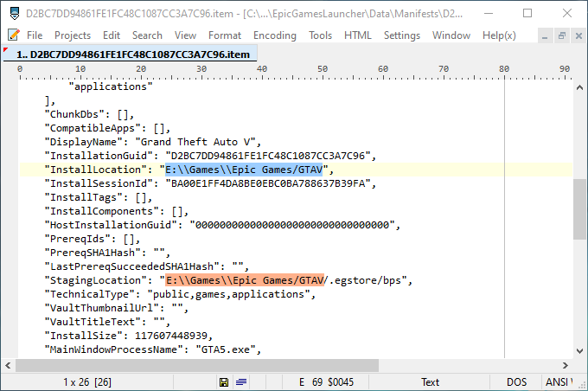Minimize the inner document window
This screenshot has height=391, width=588.
pyautogui.click(x=545, y=36)
